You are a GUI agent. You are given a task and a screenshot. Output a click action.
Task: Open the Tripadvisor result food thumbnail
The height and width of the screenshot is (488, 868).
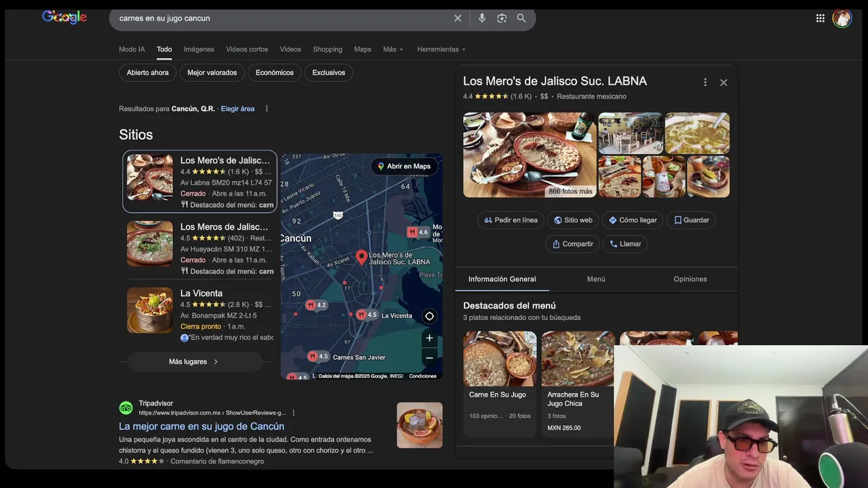[420, 425]
